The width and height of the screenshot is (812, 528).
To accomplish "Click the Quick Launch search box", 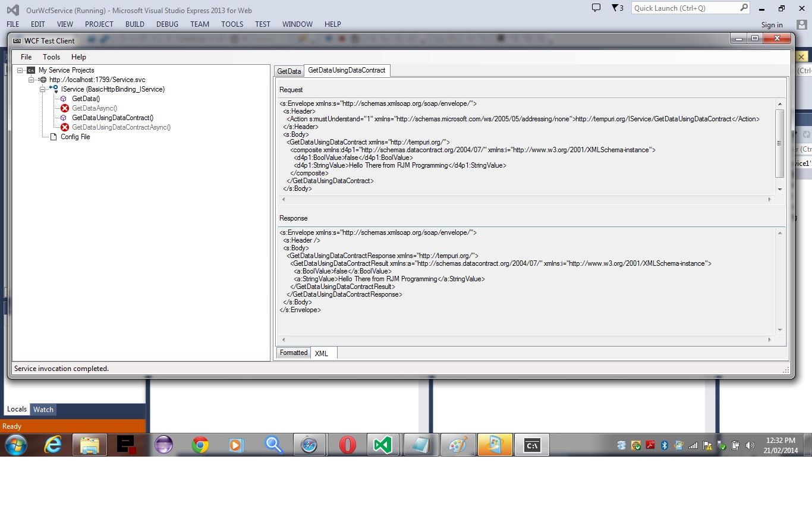I will [x=691, y=8].
